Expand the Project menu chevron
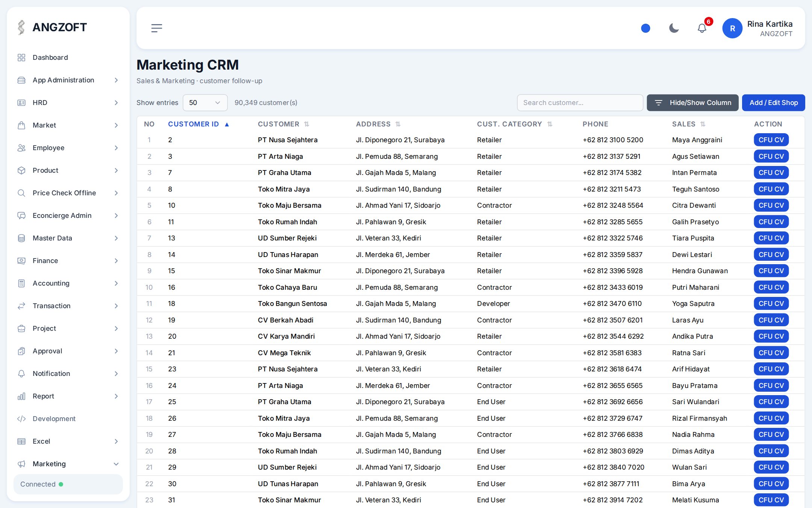The image size is (812, 508). click(x=116, y=329)
